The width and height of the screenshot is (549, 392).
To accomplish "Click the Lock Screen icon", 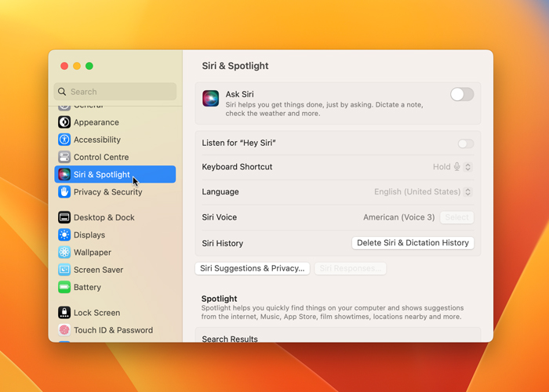I will pyautogui.click(x=64, y=313).
